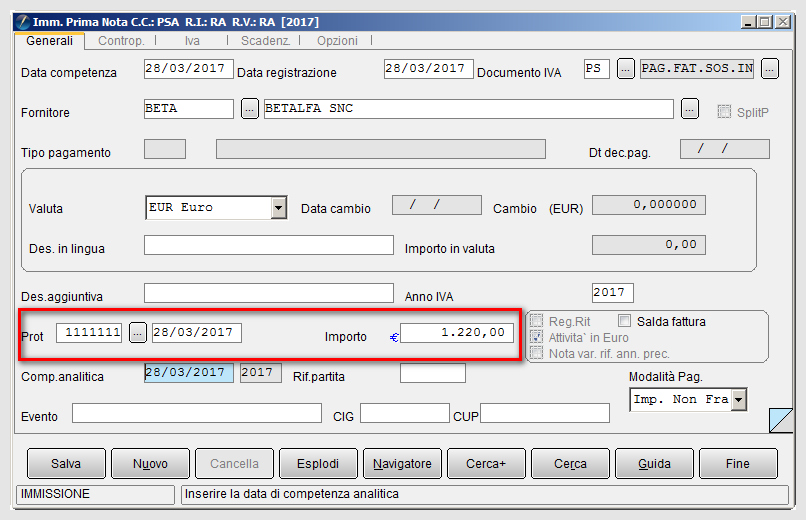Click the Rif.partita field
This screenshot has height=520, width=806.
[x=433, y=373]
